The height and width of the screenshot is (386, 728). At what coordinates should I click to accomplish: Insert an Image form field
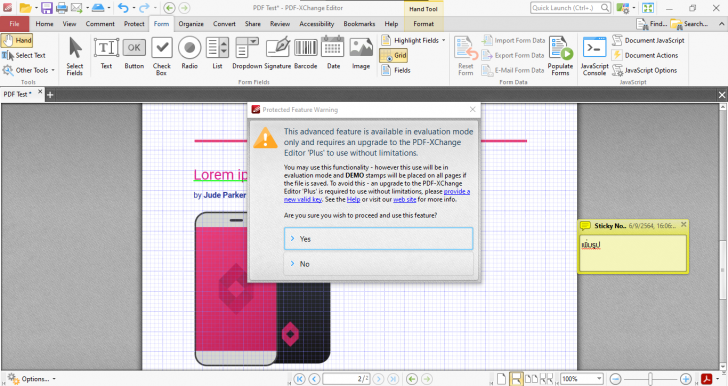(x=361, y=54)
